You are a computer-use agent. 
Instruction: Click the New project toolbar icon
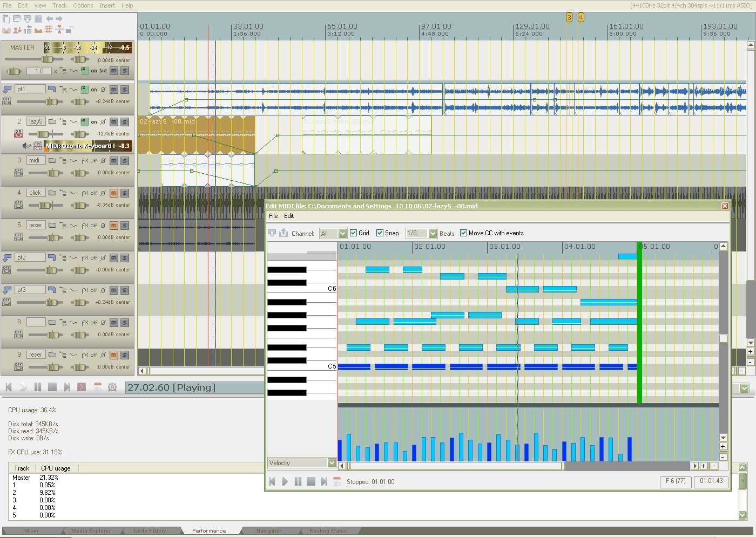tap(6, 19)
